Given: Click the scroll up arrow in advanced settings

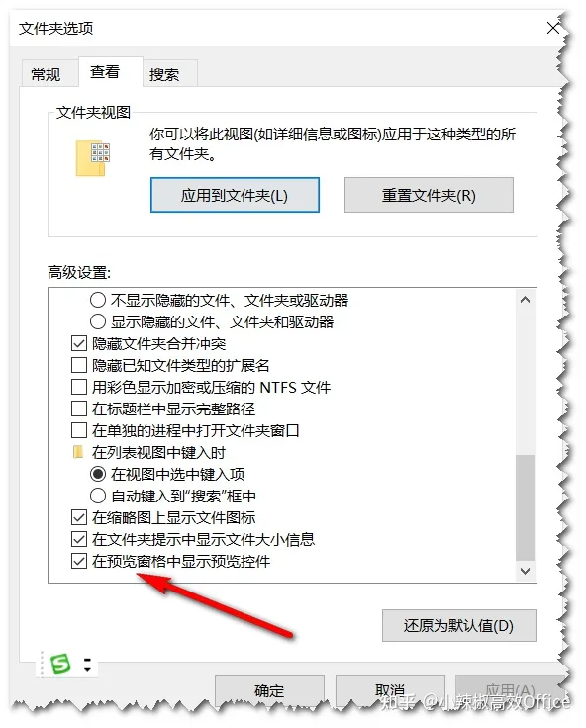Looking at the screenshot, I should [525, 300].
